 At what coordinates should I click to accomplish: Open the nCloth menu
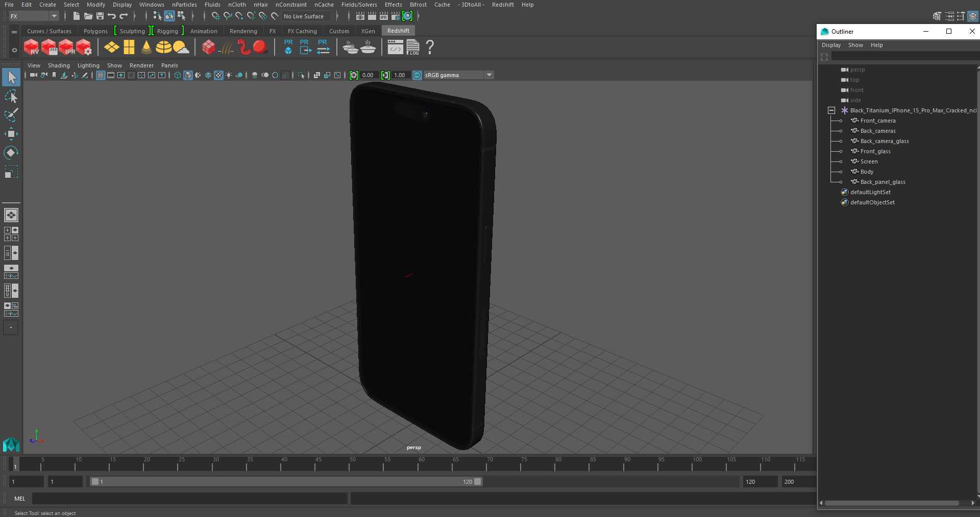237,5
